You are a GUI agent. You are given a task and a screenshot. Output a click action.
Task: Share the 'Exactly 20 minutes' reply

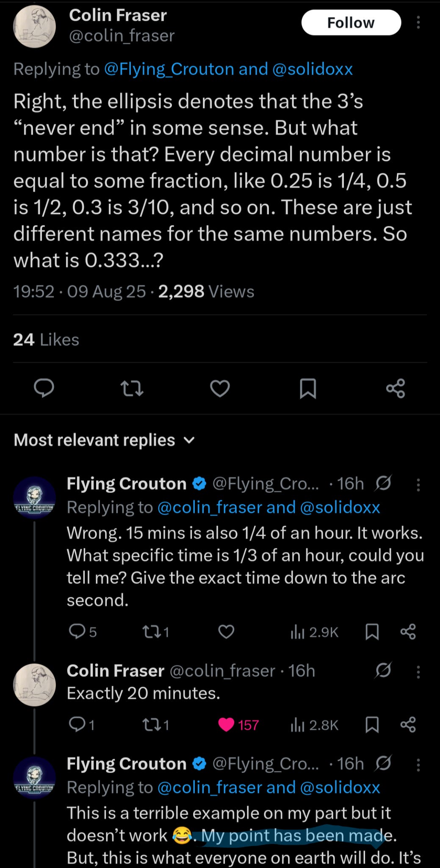[408, 725]
